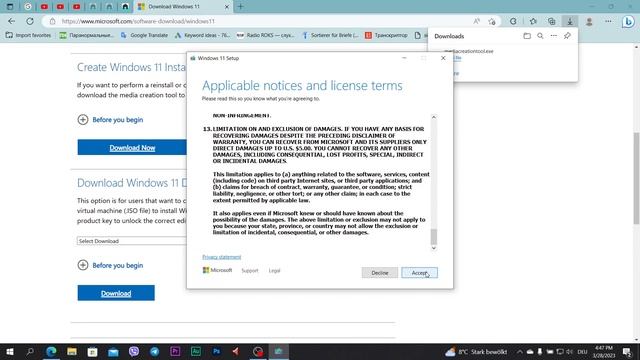Click the address bar URL field
640x360 pixels.
261,21
